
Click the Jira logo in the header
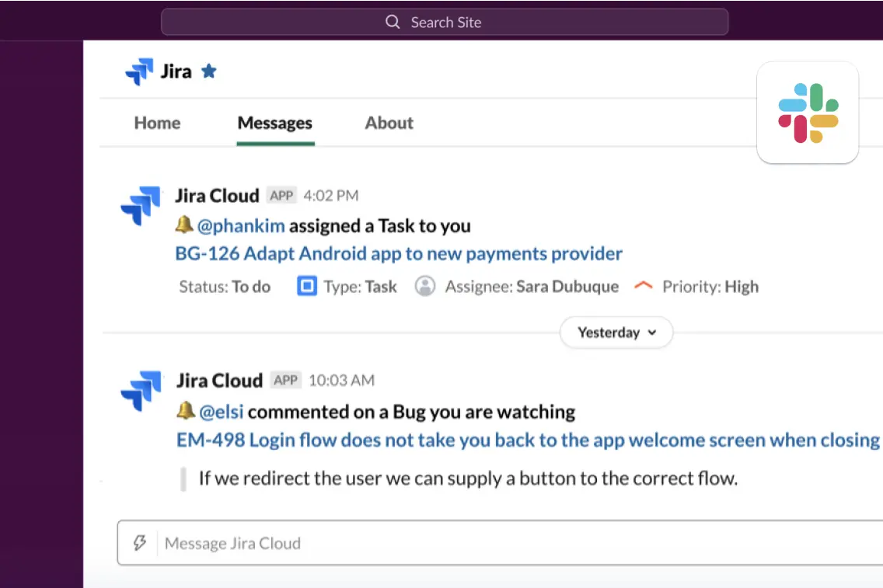click(x=140, y=71)
